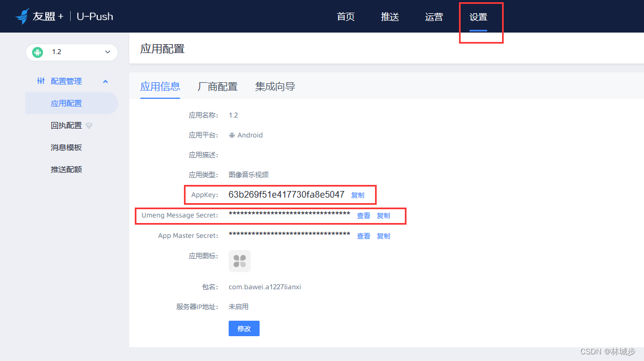Image resolution: width=644 pixels, height=361 pixels.
Task: Open the 设置 top navigation item
Action: click(478, 17)
